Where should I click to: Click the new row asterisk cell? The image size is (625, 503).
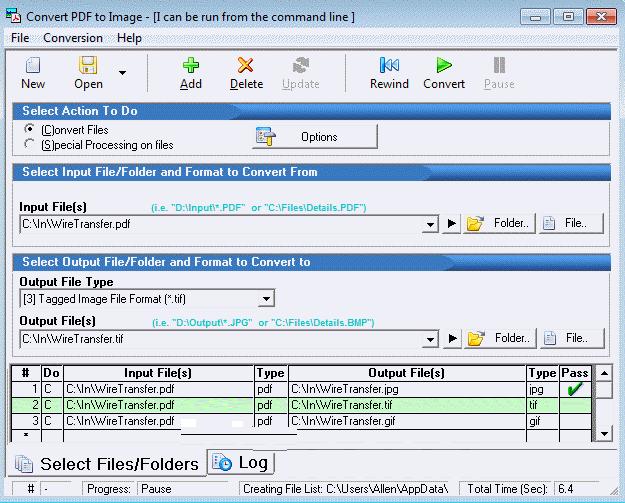click(26, 435)
